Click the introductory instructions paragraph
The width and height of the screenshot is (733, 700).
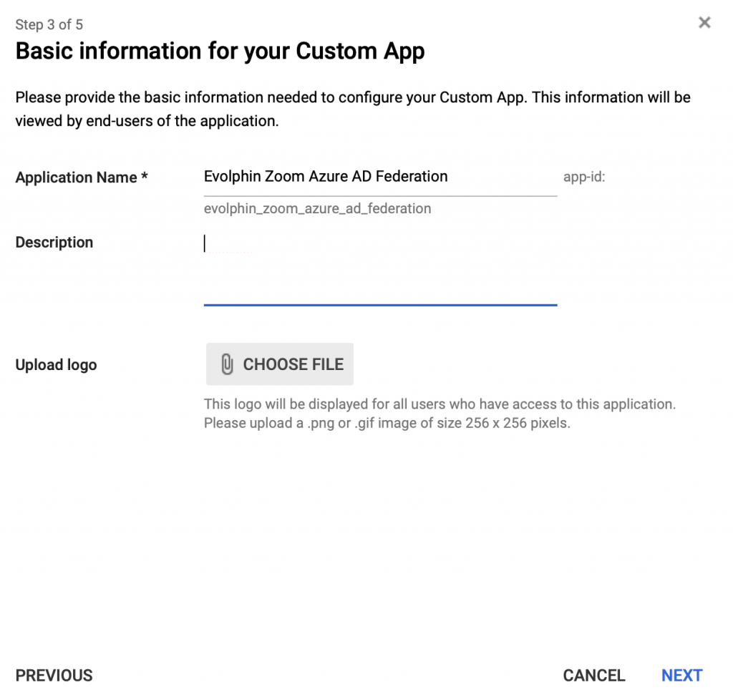(x=353, y=109)
